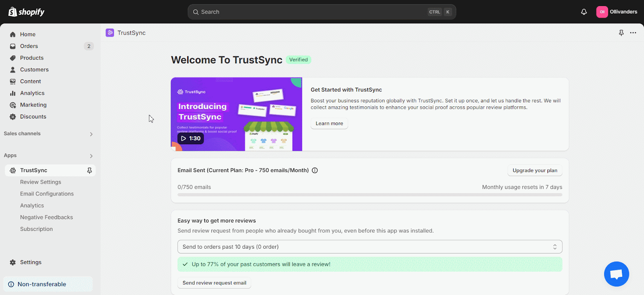This screenshot has width=644, height=295.
Task: Click the Customers person icon
Action: pos(13,69)
